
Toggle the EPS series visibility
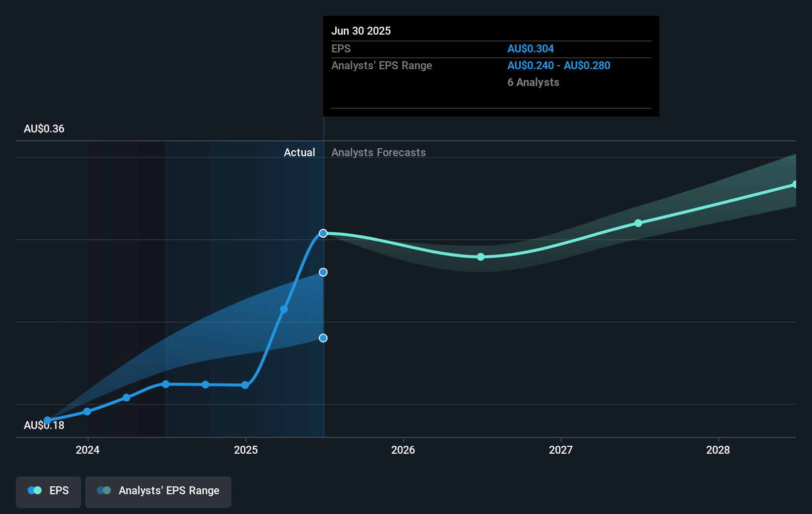pyautogui.click(x=48, y=491)
